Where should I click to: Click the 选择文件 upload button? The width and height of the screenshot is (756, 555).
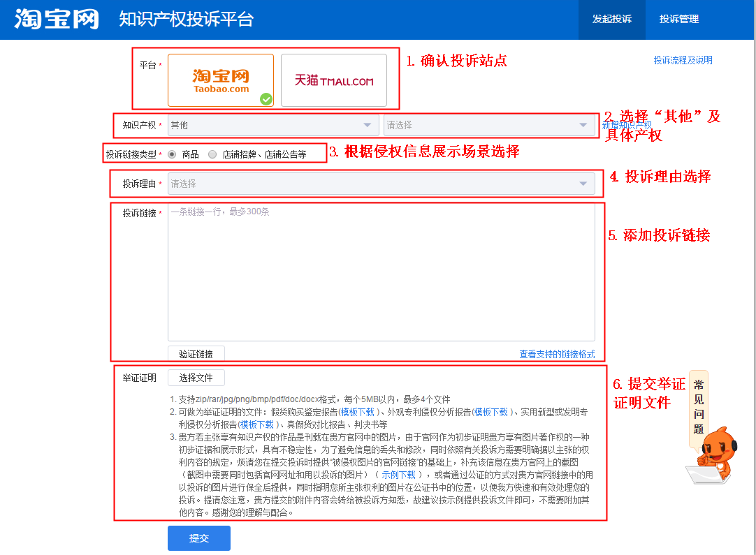click(196, 378)
